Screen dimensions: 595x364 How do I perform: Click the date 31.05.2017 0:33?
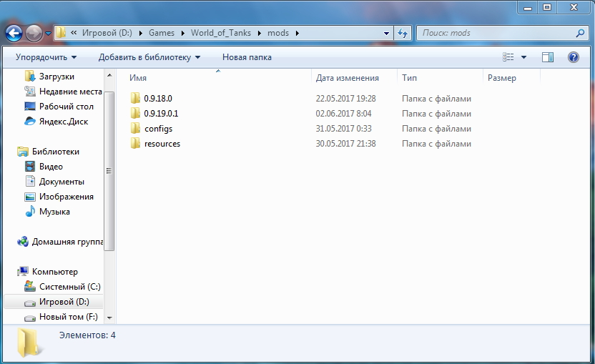click(x=343, y=129)
